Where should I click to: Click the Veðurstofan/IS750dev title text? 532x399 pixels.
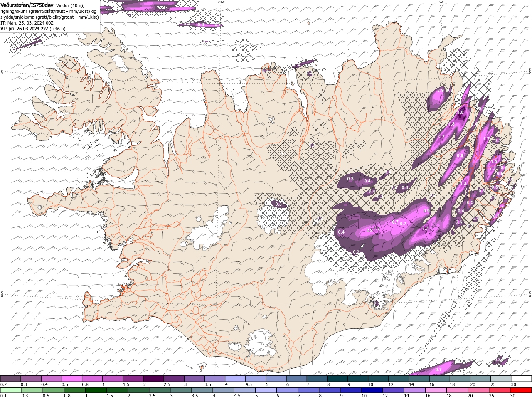click(x=27, y=5)
